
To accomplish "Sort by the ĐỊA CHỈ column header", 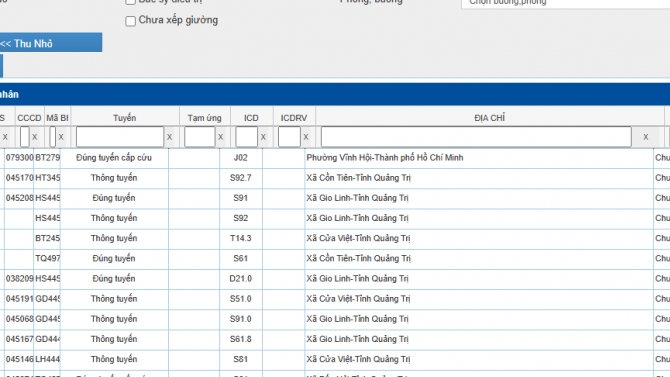I will pyautogui.click(x=490, y=118).
